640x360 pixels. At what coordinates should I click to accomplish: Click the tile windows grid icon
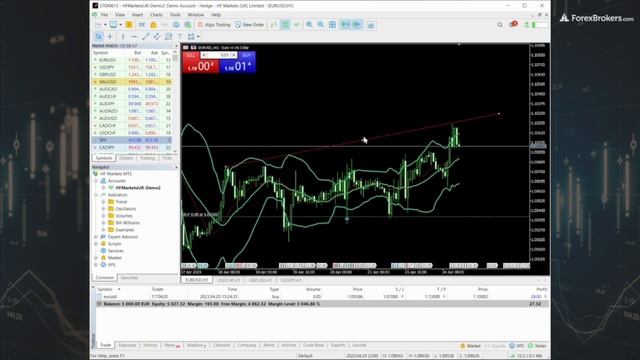332,25
